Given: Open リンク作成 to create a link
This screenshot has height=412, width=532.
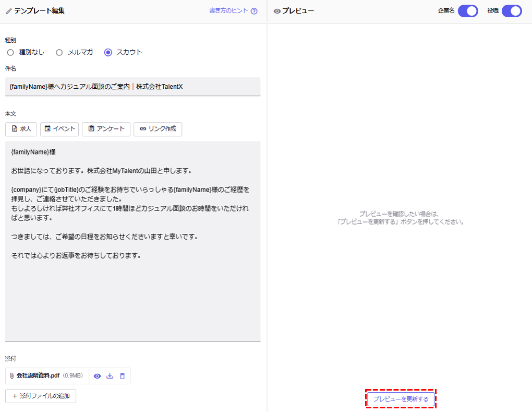Looking at the screenshot, I should point(158,129).
